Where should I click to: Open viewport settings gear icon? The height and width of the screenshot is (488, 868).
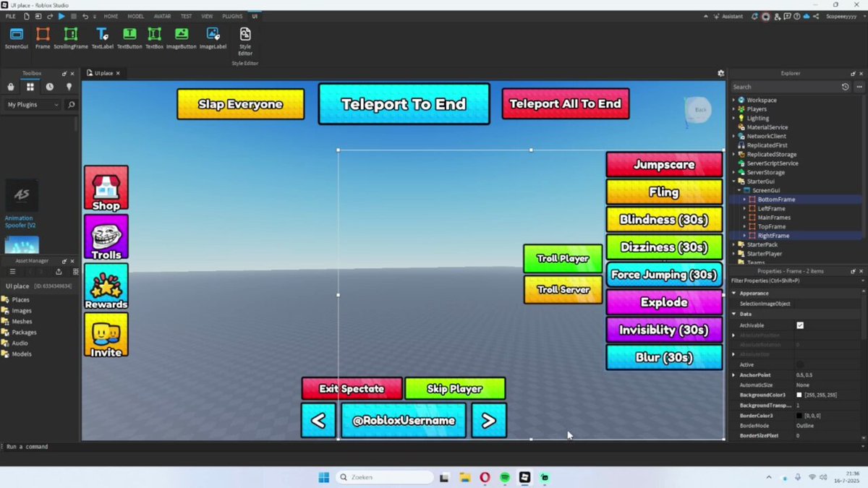click(x=720, y=73)
